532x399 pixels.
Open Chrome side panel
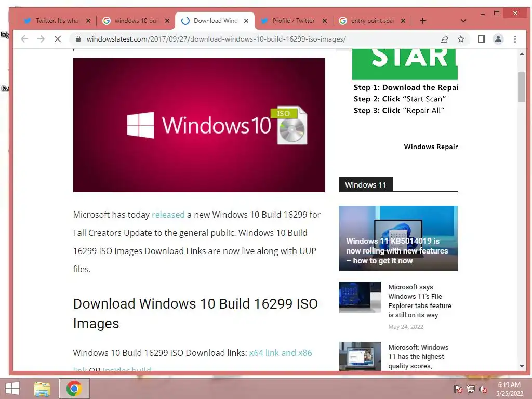[482, 39]
